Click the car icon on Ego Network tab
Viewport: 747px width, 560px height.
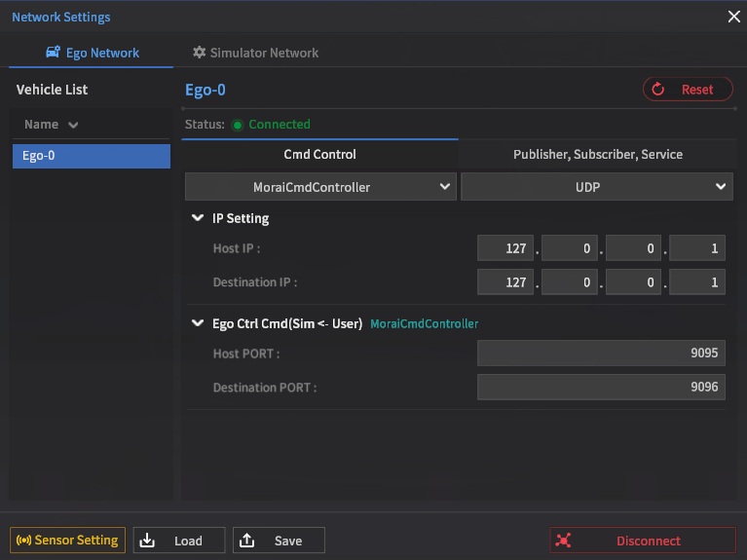pos(54,53)
